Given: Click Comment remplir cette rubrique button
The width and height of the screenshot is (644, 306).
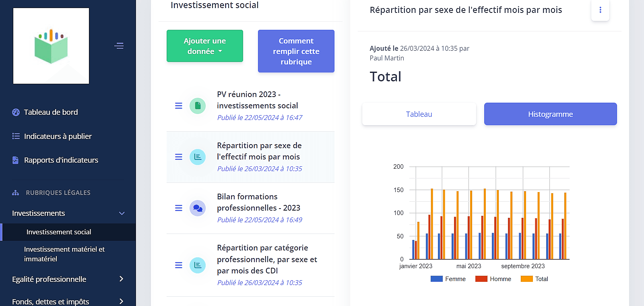Looking at the screenshot, I should [296, 51].
